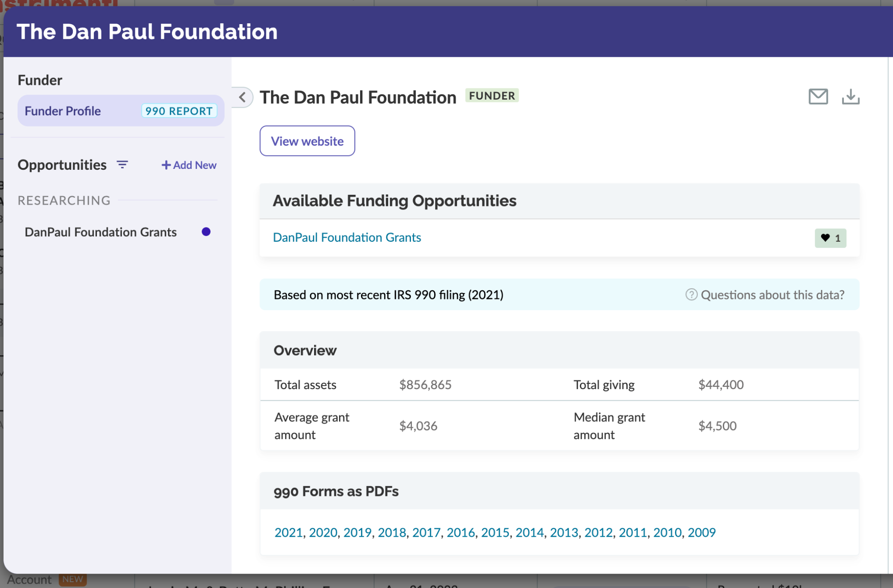Open DanPaul Foundation Grants link

[x=347, y=237]
